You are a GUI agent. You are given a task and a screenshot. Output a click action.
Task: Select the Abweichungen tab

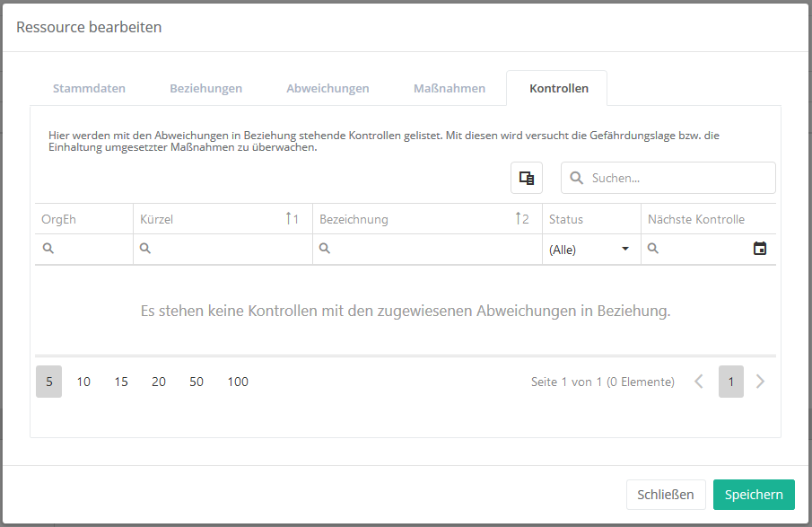327,88
